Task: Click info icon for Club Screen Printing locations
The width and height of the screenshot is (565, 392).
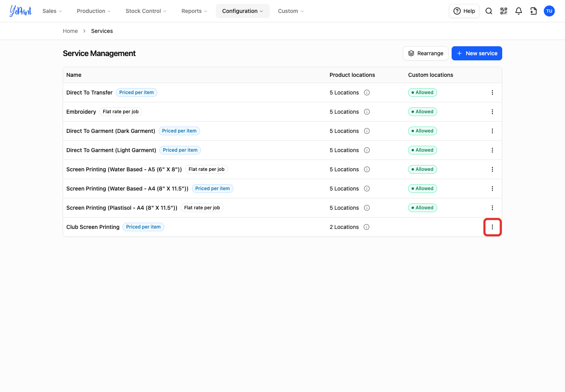Action: coord(366,227)
